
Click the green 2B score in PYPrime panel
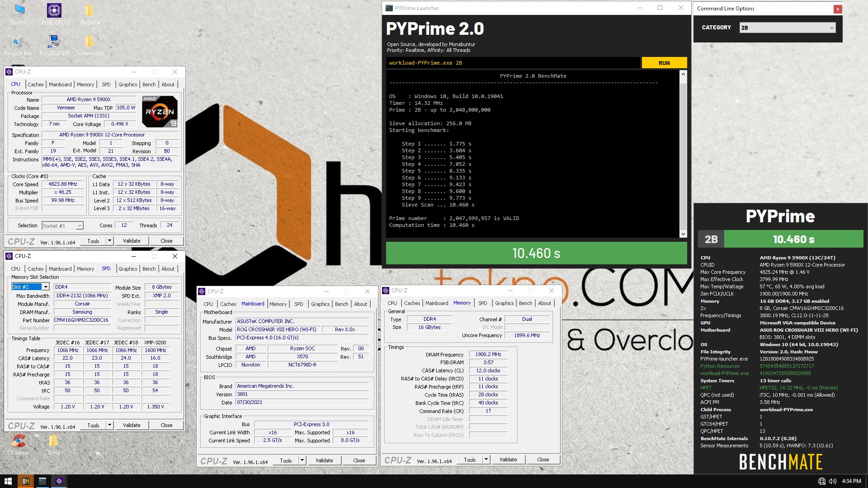(781, 239)
